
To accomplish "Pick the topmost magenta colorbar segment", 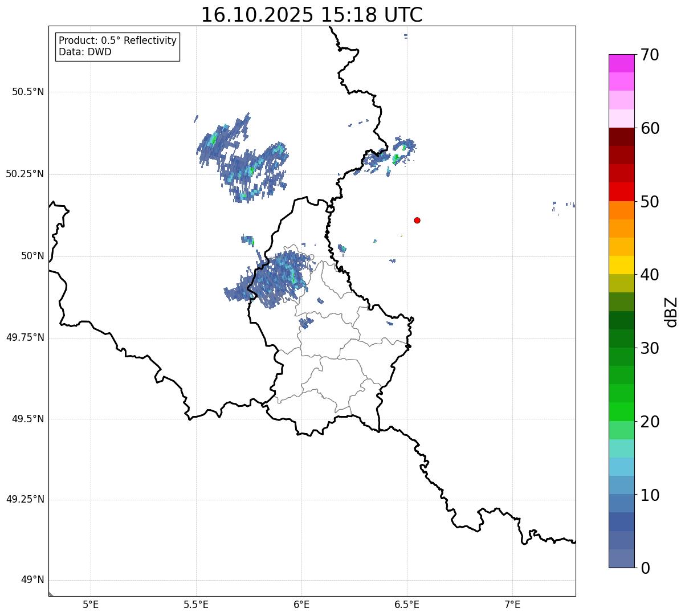I will [x=621, y=63].
